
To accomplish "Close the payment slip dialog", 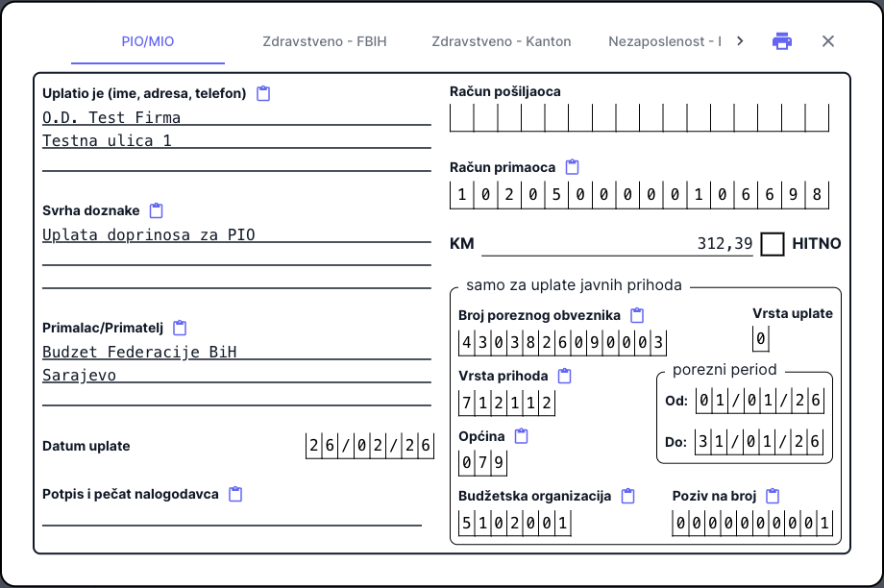I will click(828, 41).
